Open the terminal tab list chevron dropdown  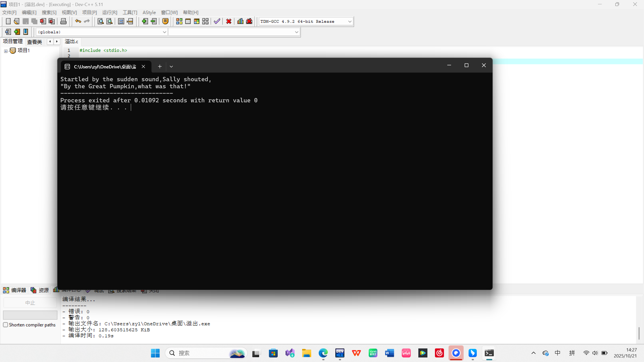171,67
